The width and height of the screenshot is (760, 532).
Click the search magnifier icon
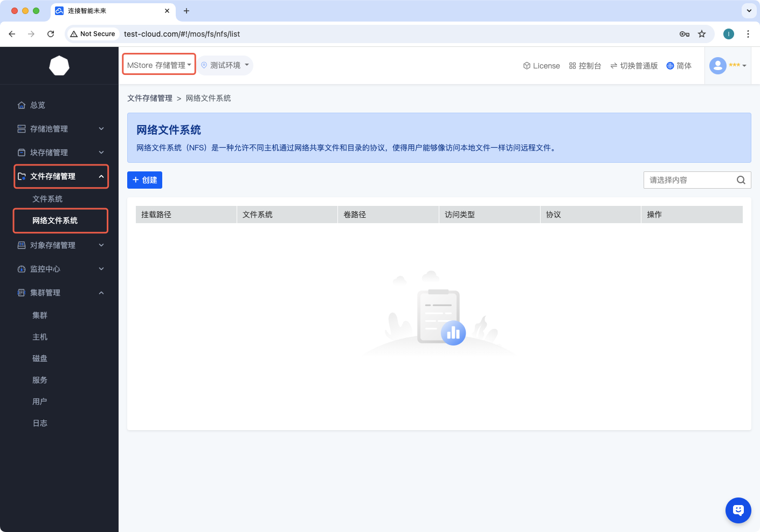[741, 180]
